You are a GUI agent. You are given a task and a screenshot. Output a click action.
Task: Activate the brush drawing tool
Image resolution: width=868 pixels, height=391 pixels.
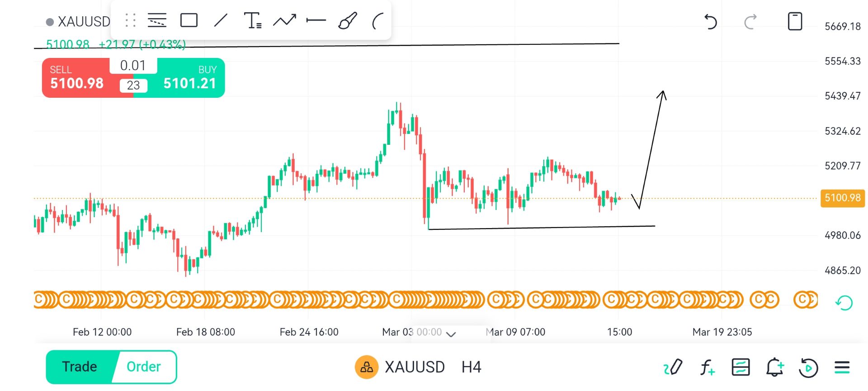tap(348, 21)
